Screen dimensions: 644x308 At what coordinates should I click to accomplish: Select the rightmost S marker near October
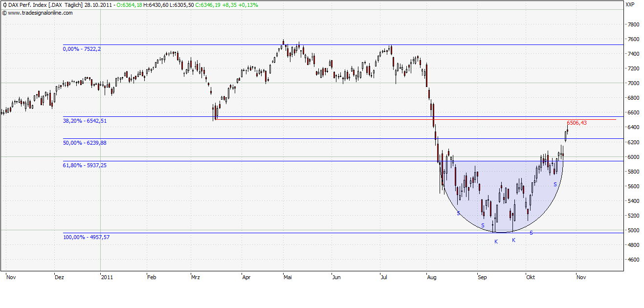click(555, 184)
